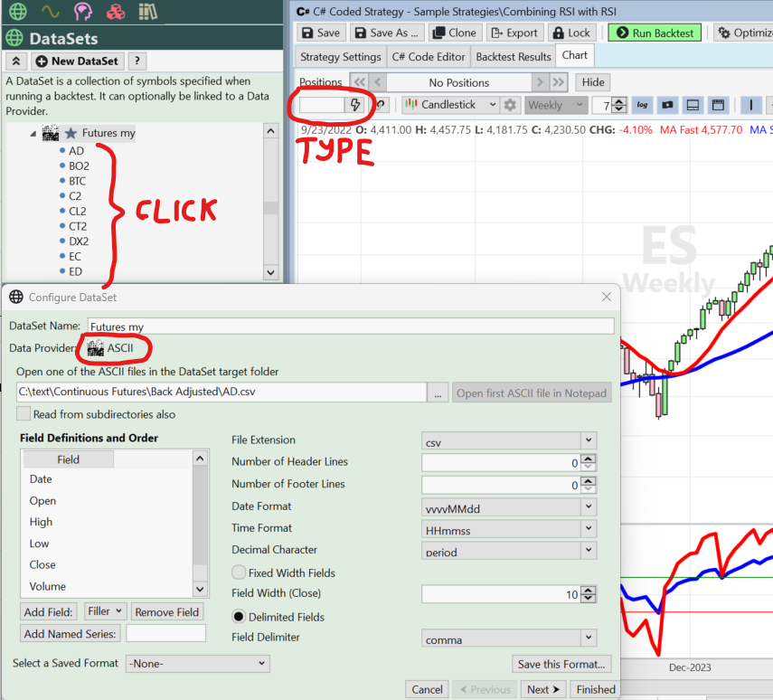773x700 pixels.
Task: Click the camera snapshot icon
Action: (667, 105)
